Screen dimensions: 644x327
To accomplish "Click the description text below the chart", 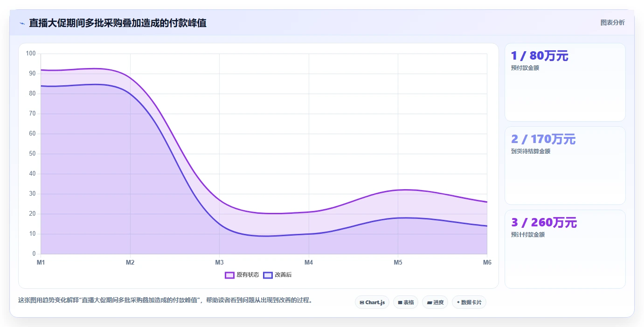I will point(165,300).
